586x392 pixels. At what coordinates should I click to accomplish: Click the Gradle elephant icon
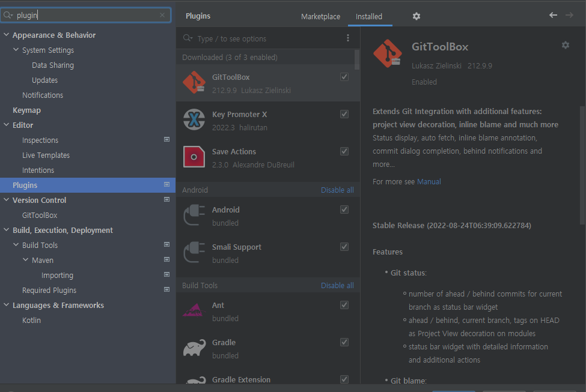click(194, 348)
